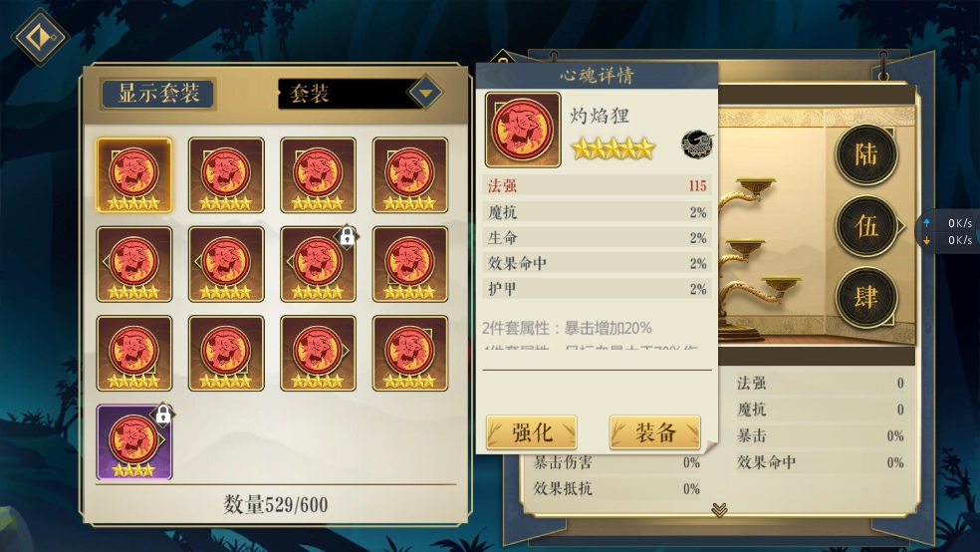
Task: Select the last soul in third row
Action: click(410, 353)
